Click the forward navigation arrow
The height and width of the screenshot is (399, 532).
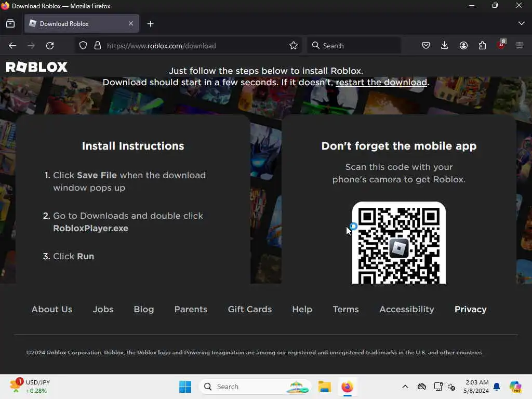(x=31, y=46)
